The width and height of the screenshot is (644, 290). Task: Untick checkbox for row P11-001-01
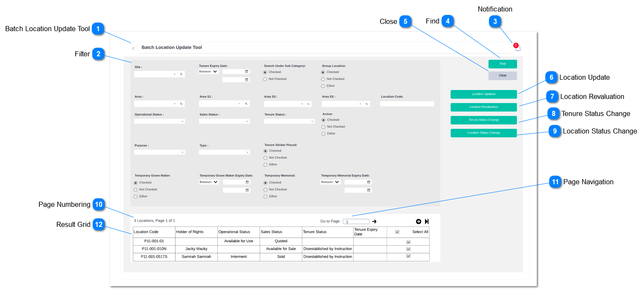[x=408, y=242]
